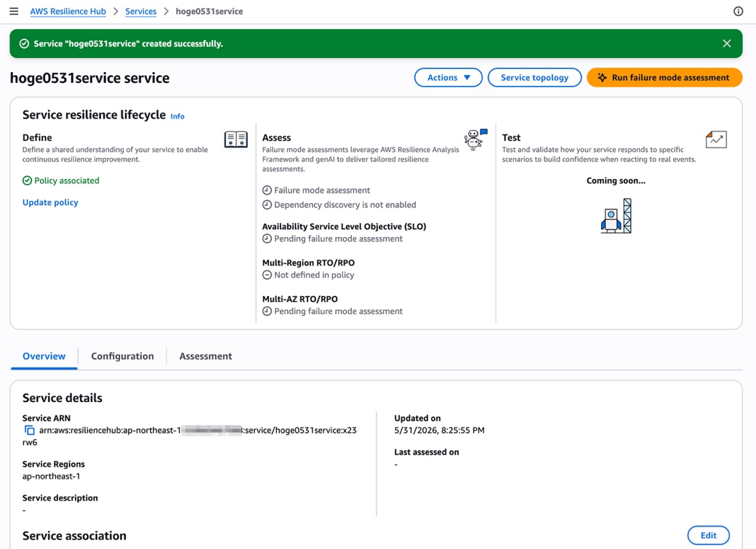Click the clock icon under Availability SLO
756x549 pixels.
point(267,239)
